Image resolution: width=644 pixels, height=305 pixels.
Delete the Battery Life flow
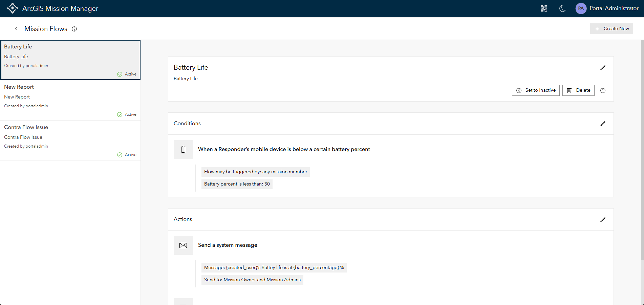click(578, 90)
